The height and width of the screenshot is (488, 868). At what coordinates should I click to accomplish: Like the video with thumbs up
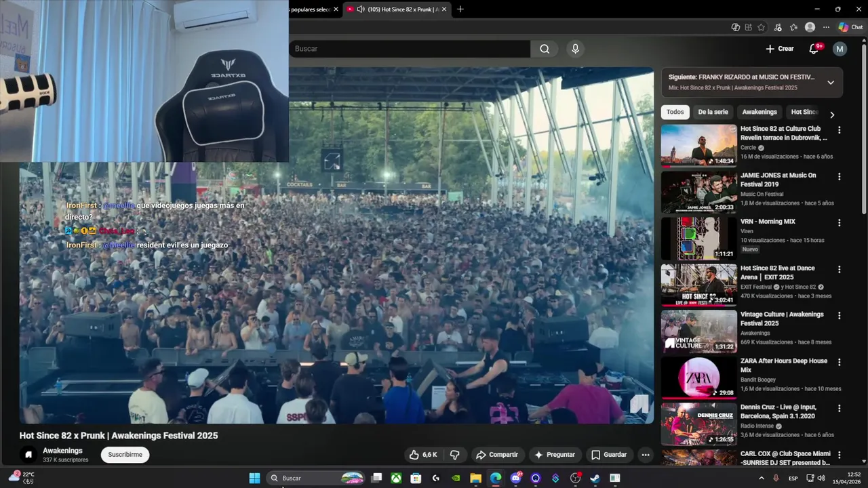coord(423,455)
